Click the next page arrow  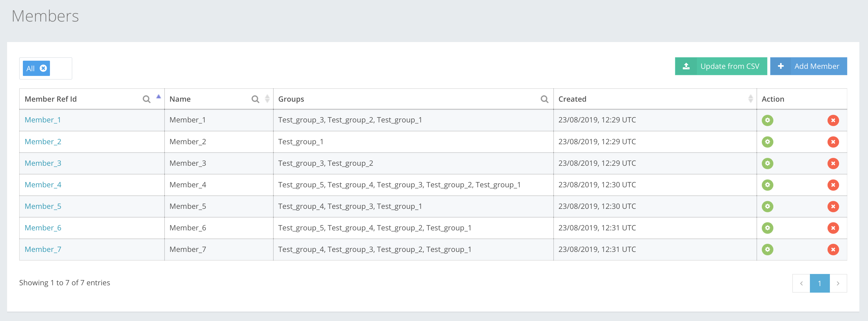pyautogui.click(x=838, y=283)
